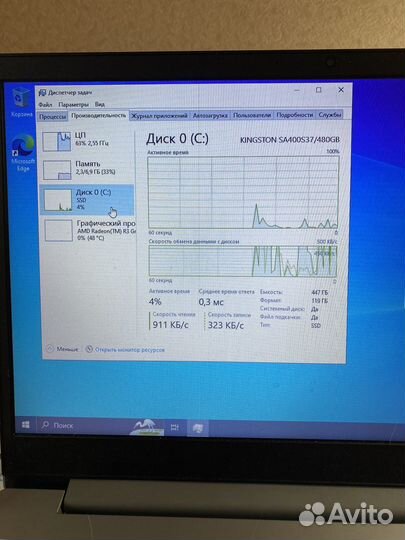Viewport: 405px width, 540px height.
Task: Open the Пользователи tab
Action: coord(252,115)
